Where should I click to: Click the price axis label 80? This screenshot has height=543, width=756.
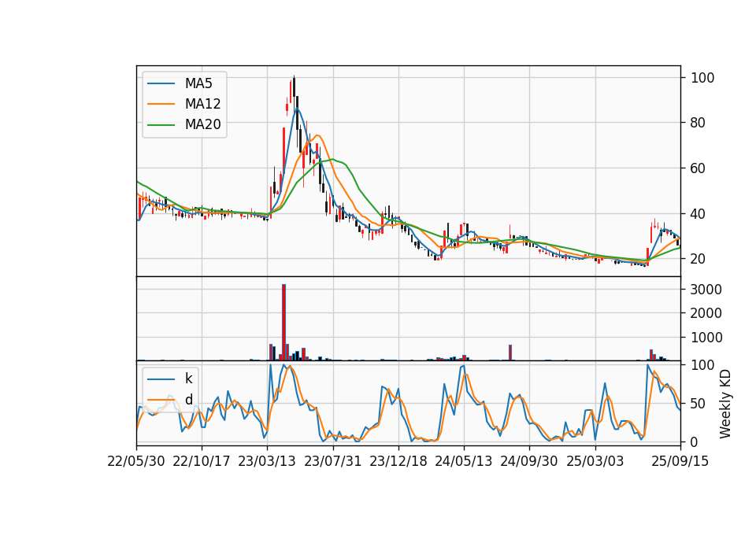(698, 123)
